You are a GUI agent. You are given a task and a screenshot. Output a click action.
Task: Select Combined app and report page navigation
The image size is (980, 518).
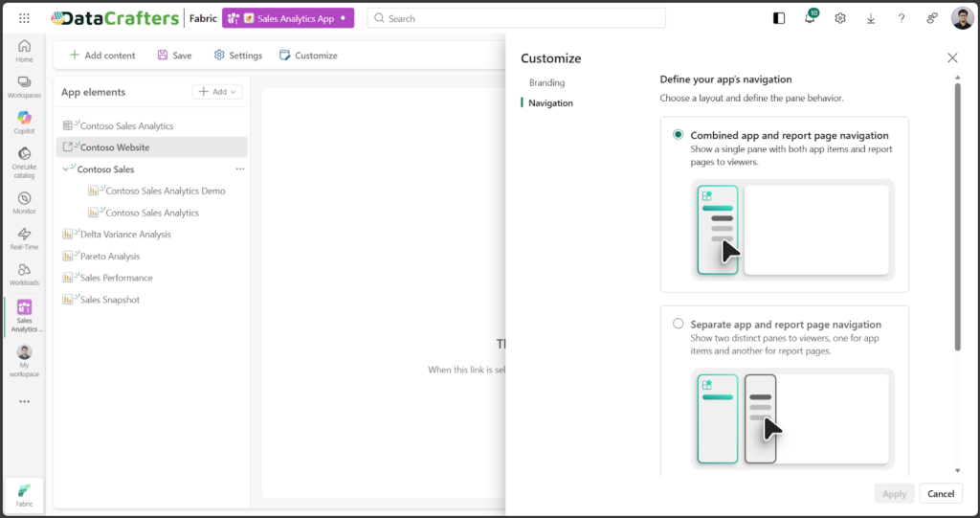679,135
